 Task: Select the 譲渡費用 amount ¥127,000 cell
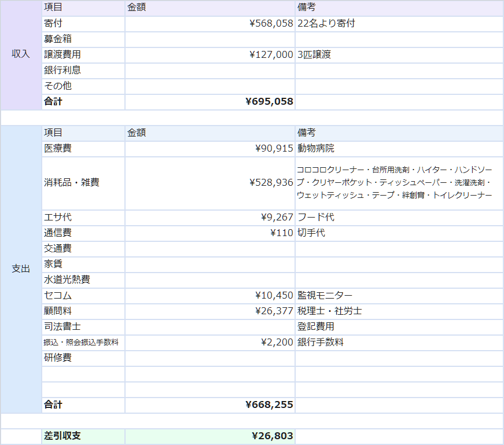click(x=209, y=55)
